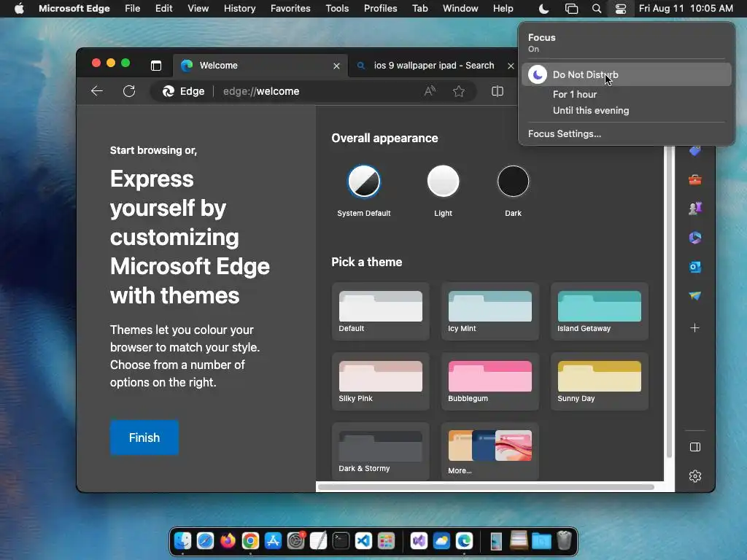Viewport: 747px width, 560px height.
Task: Close the Welcome tab
Action: 336,66
